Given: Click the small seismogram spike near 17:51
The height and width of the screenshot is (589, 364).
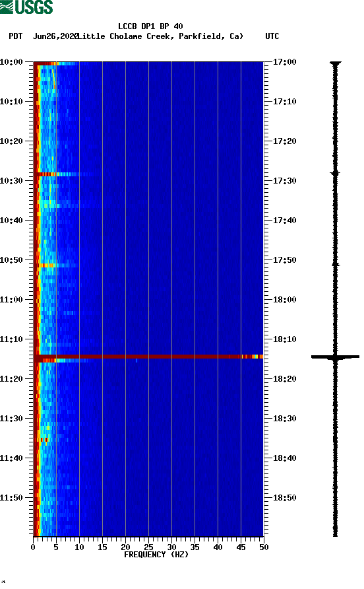Looking at the screenshot, I should point(336,265).
